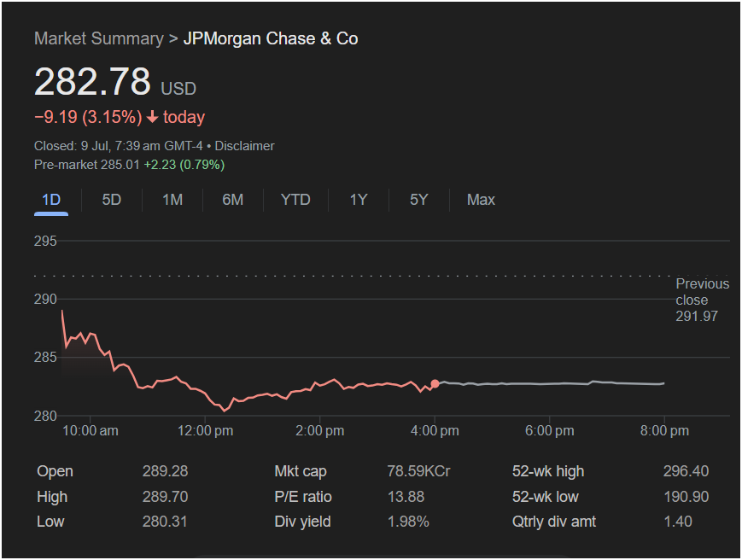This screenshot has width=742, height=560.
Task: Click the 295 y-axis label
Action: [x=45, y=242]
